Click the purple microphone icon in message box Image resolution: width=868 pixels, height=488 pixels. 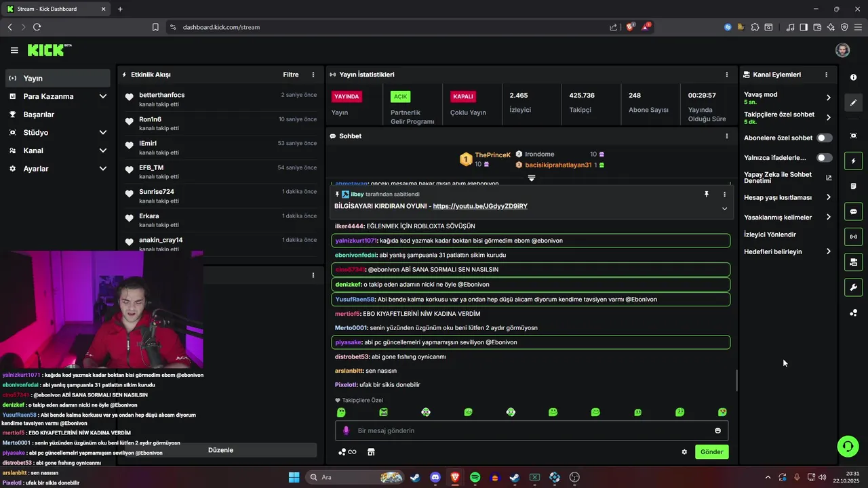tap(346, 430)
